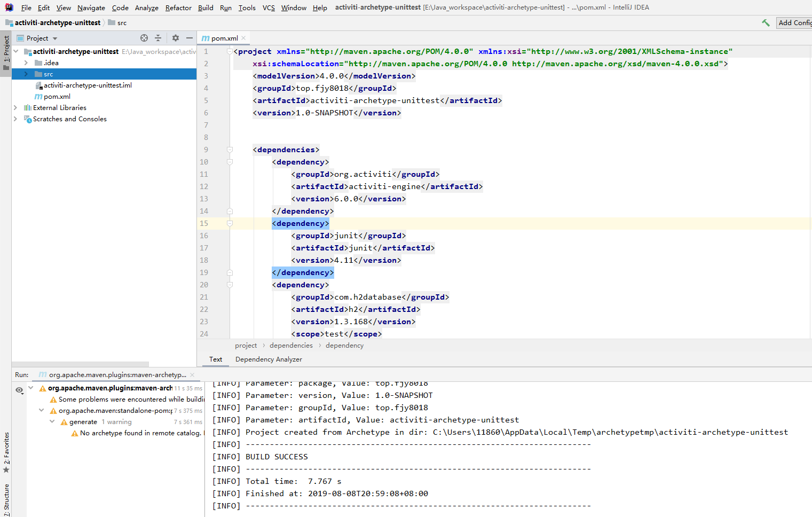The height and width of the screenshot is (517, 812).
Task: Open the Refactor menu
Action: coord(178,7)
